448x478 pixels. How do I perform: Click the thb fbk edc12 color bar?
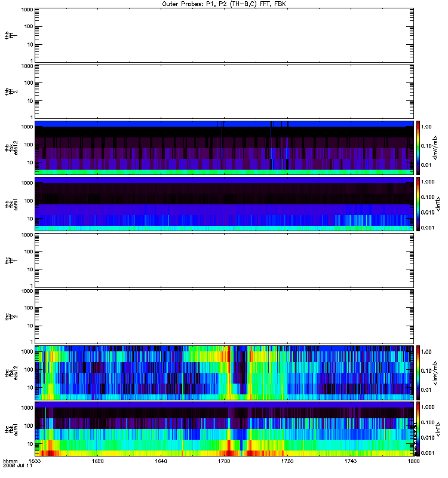click(418, 148)
